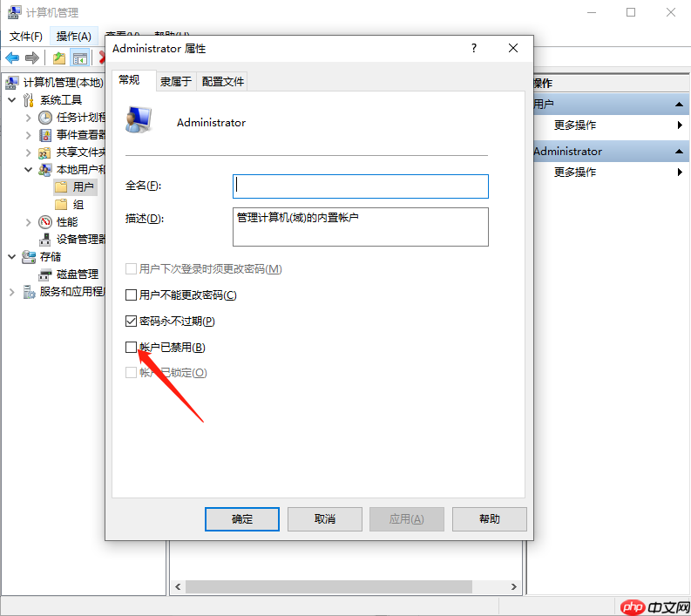Screen dimensions: 691x616
Task: Select 任务计划程序 clock icon in tree
Action: coord(45,118)
